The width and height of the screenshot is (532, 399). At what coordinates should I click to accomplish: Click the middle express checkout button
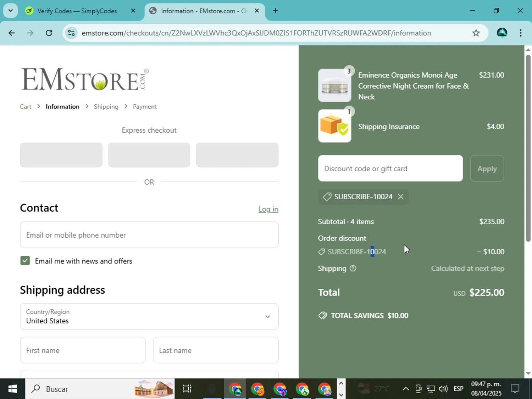point(149,155)
